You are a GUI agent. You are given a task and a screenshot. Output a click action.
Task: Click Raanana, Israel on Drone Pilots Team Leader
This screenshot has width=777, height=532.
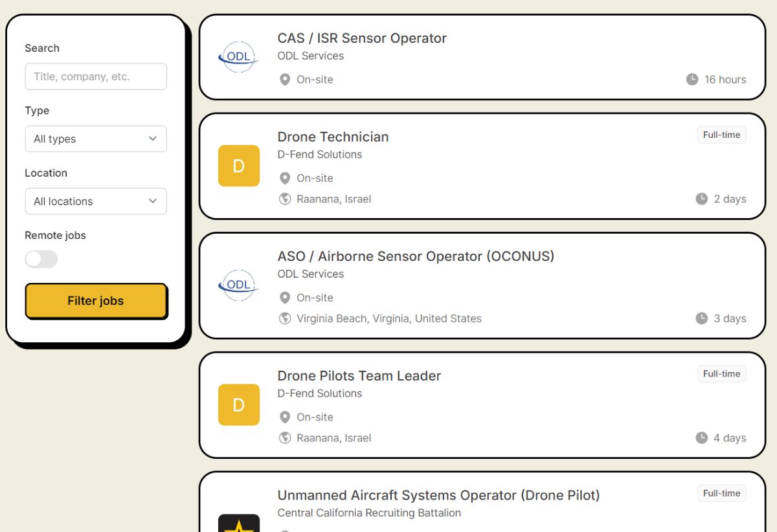334,438
